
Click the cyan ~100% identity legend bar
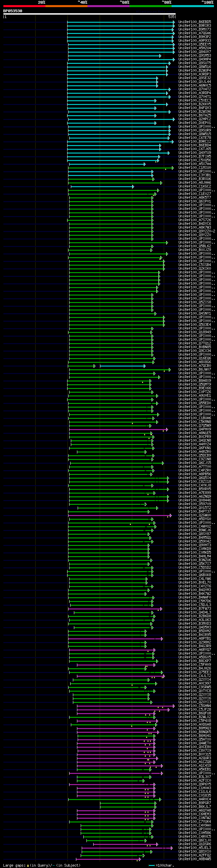(192, 6)
